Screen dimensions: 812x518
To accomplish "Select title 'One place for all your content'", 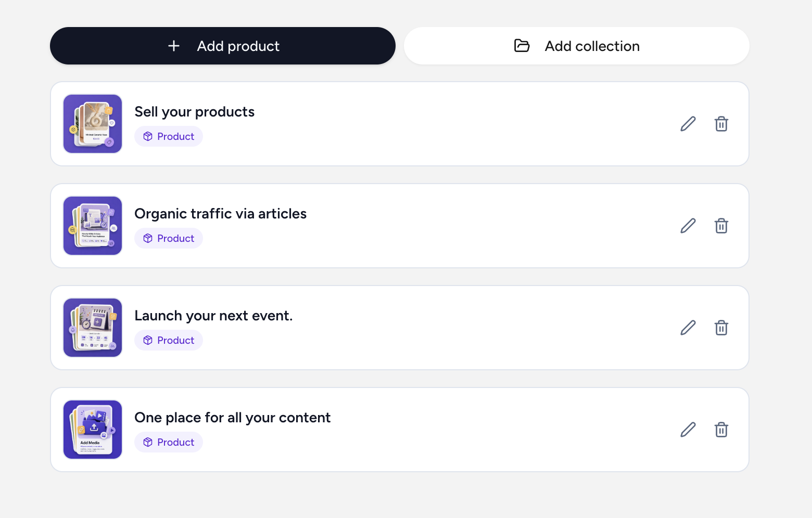I will point(233,418).
